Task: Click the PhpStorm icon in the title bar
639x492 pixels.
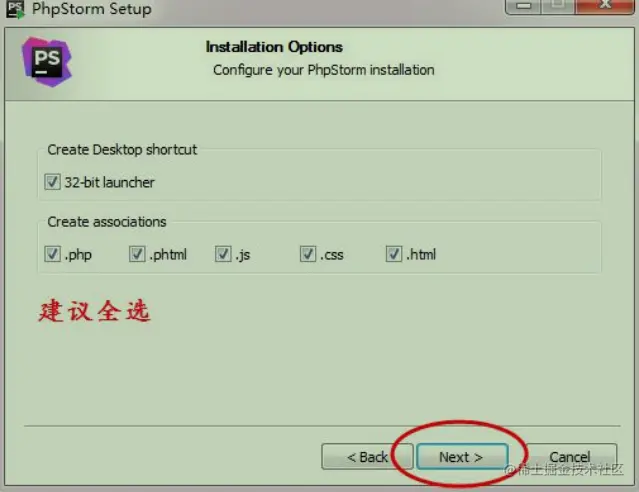Action: pyautogui.click(x=15, y=9)
